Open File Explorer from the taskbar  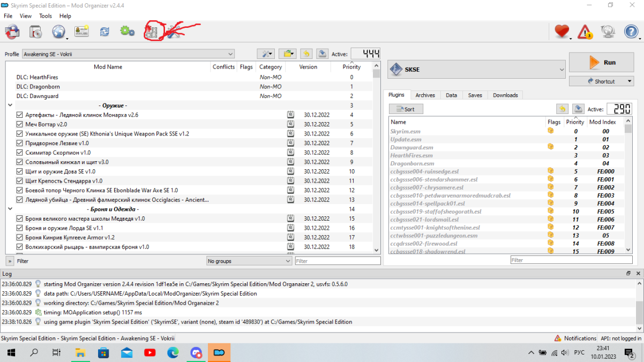[80, 353]
